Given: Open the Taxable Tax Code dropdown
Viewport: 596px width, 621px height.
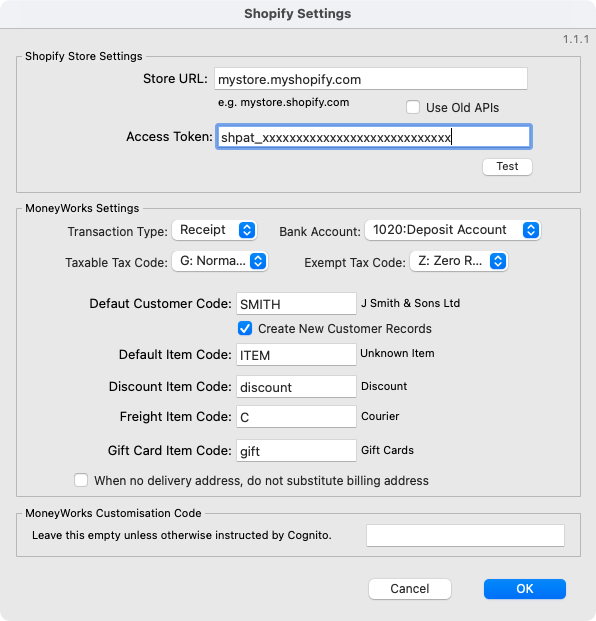Looking at the screenshot, I should pyautogui.click(x=220, y=261).
